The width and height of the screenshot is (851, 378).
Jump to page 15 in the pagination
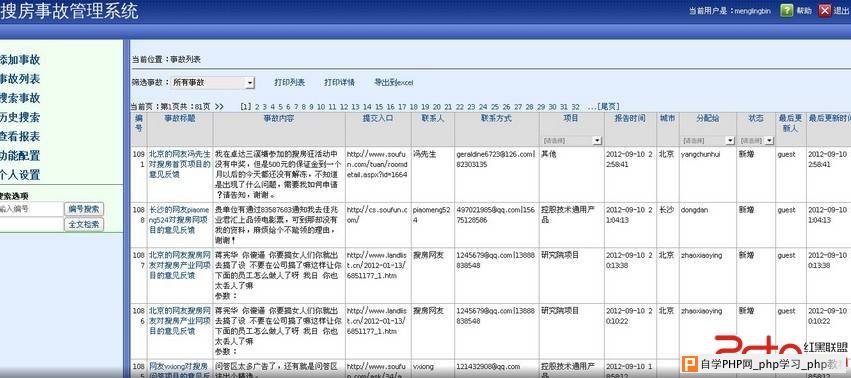click(379, 107)
